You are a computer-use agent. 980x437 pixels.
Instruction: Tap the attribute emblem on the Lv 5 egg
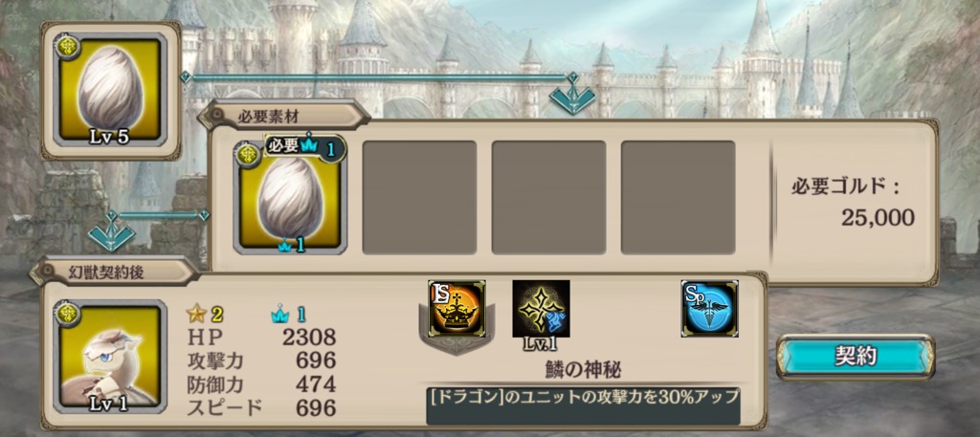66,47
